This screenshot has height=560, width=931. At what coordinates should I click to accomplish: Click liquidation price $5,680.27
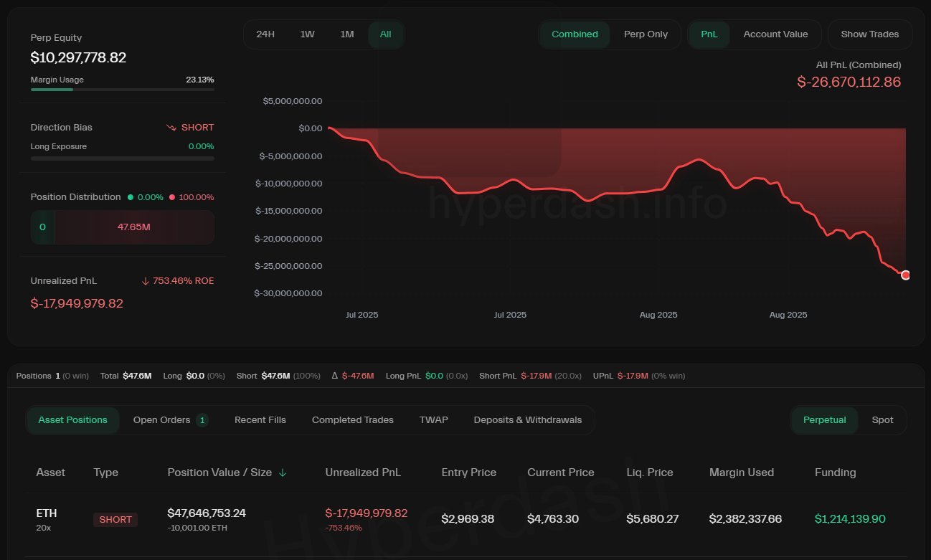point(652,518)
